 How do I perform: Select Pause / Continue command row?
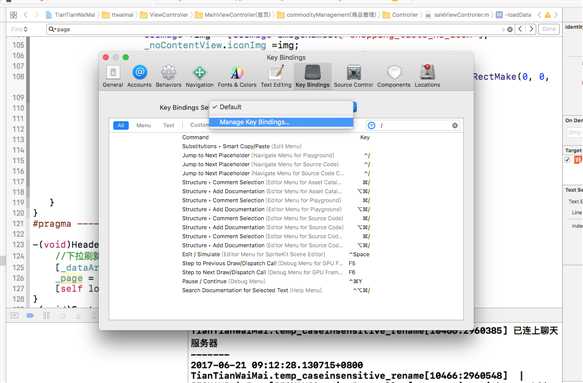point(277,281)
